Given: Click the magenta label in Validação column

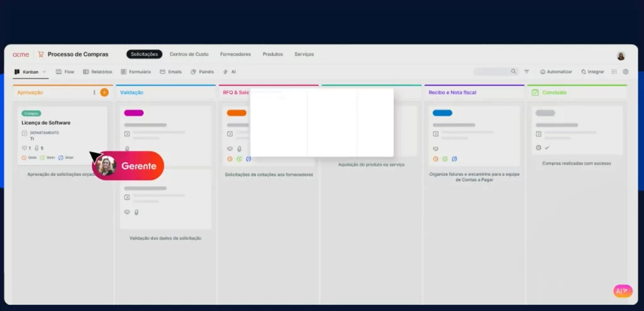Looking at the screenshot, I should (134, 113).
